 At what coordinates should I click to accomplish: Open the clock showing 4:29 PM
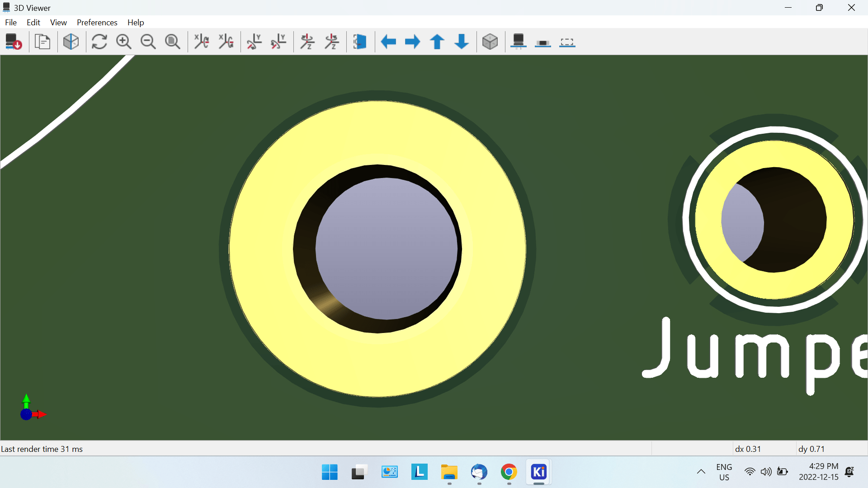tap(819, 472)
